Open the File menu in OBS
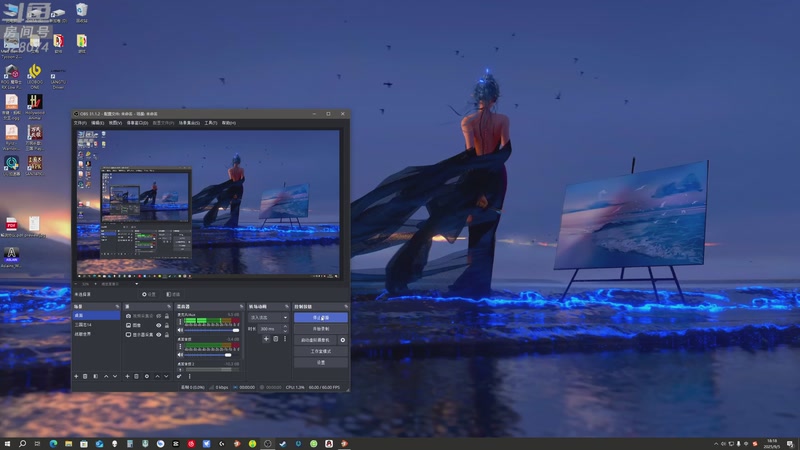Screen dimensions: 800x450 pyautogui.click(x=80, y=123)
